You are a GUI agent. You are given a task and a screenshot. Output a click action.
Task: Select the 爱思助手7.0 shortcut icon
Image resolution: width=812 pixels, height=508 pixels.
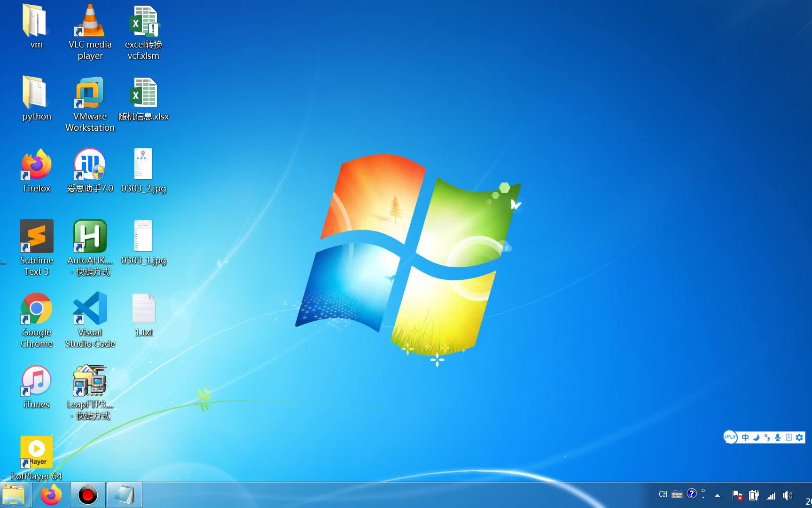pyautogui.click(x=90, y=171)
